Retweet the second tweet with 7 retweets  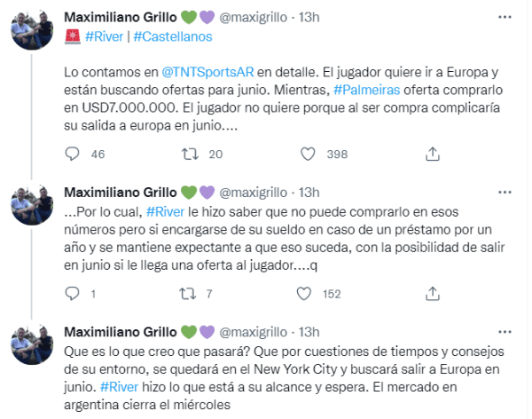pyautogui.click(x=188, y=293)
